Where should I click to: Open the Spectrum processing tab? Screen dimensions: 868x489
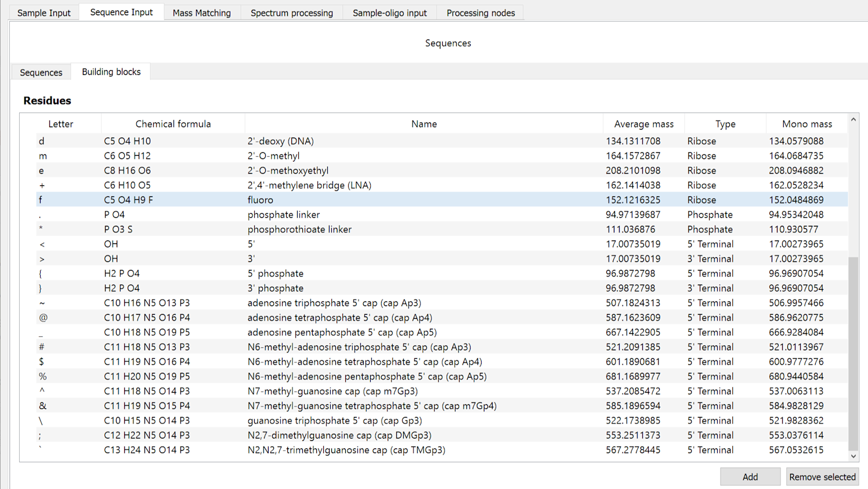(291, 13)
